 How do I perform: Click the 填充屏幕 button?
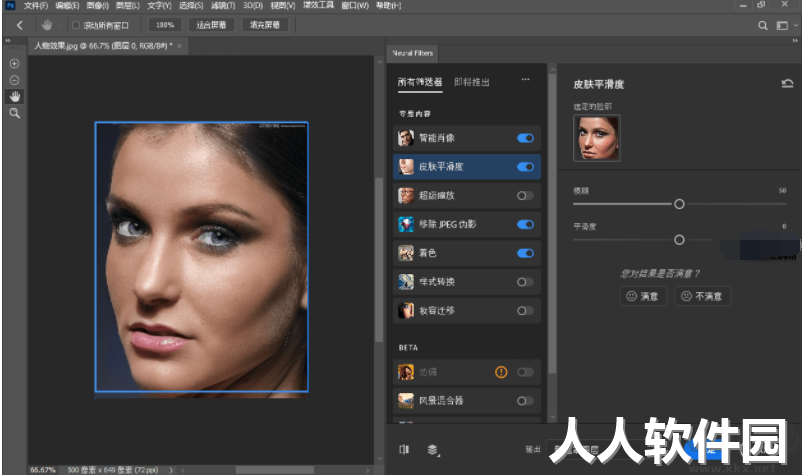(x=265, y=25)
